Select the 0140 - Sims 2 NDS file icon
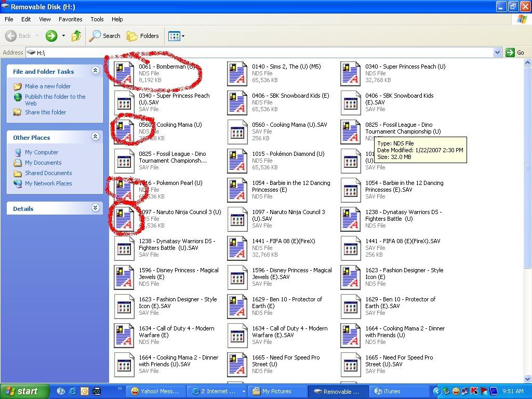Image resolution: width=532 pixels, height=399 pixels. tap(237, 73)
